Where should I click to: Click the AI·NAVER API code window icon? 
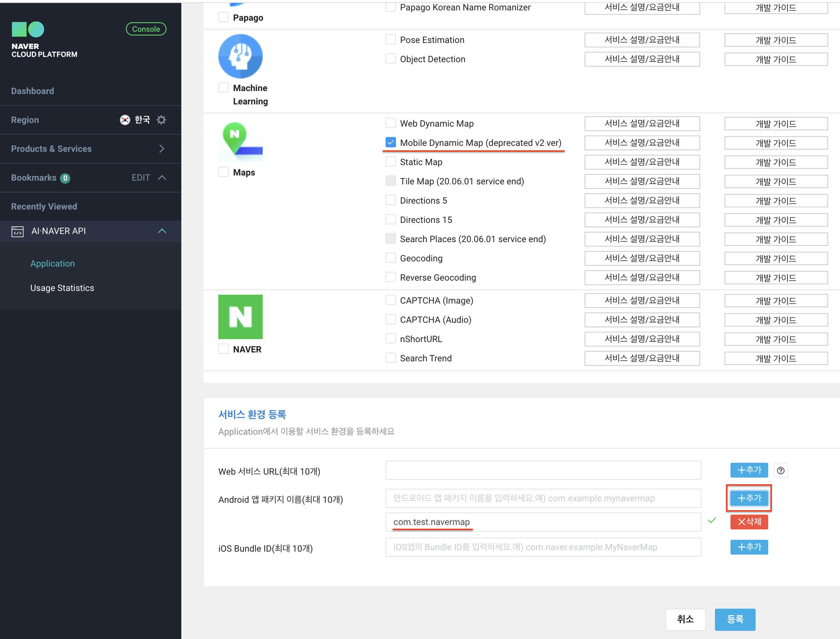(x=17, y=231)
